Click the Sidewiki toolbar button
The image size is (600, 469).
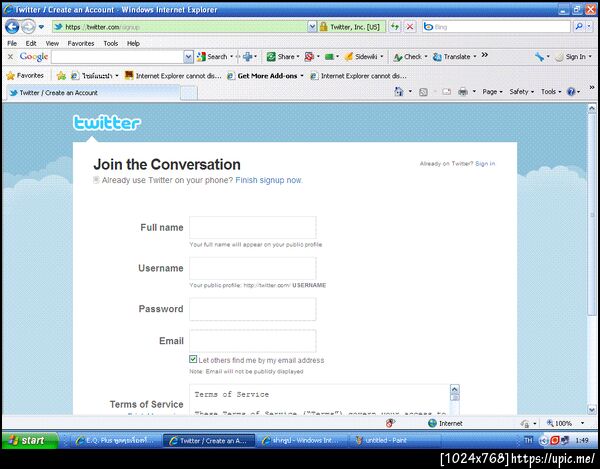(x=361, y=57)
